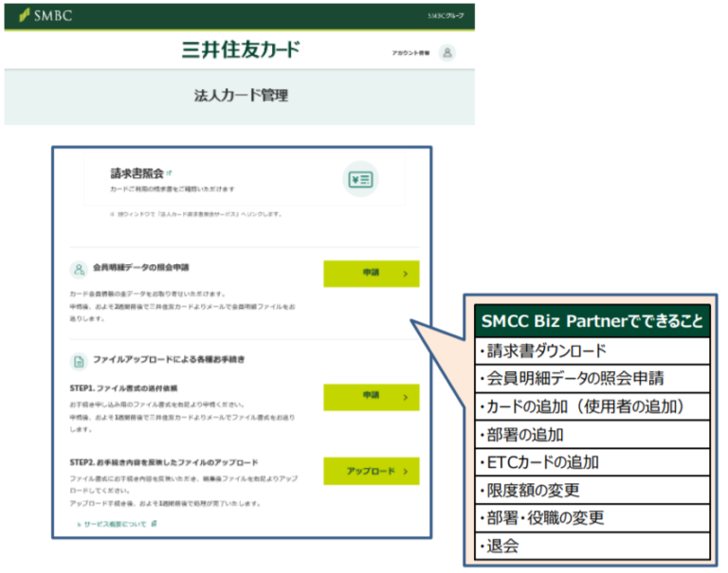728x573 pixels.
Task: Click the 会員明細データの照会申請 row in callout list
Action: click(x=591, y=379)
